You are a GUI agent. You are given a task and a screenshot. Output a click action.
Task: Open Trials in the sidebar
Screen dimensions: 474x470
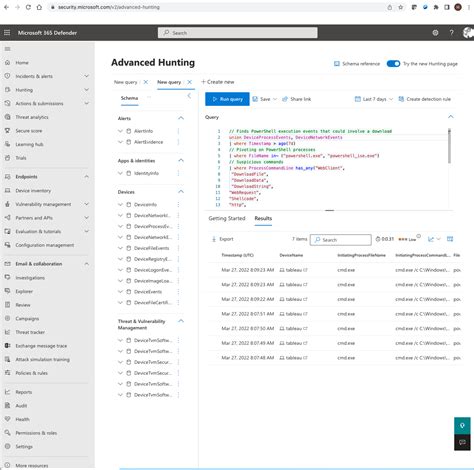click(21, 158)
